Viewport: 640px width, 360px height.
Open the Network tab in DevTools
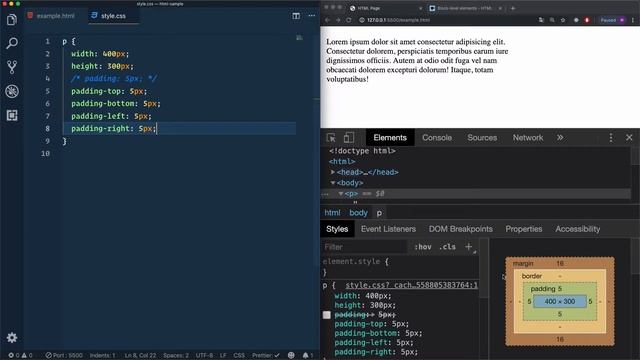528,138
